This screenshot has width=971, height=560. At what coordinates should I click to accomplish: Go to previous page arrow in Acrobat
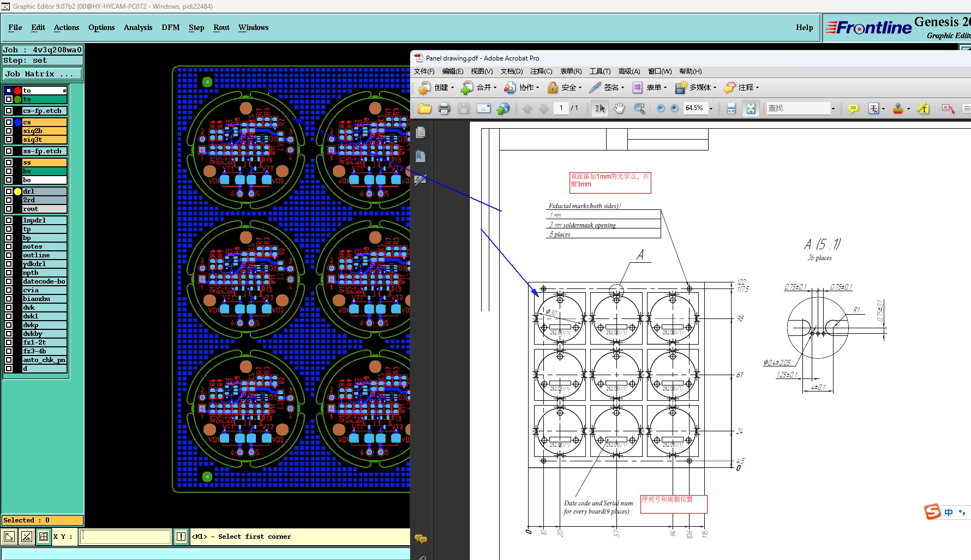click(527, 109)
